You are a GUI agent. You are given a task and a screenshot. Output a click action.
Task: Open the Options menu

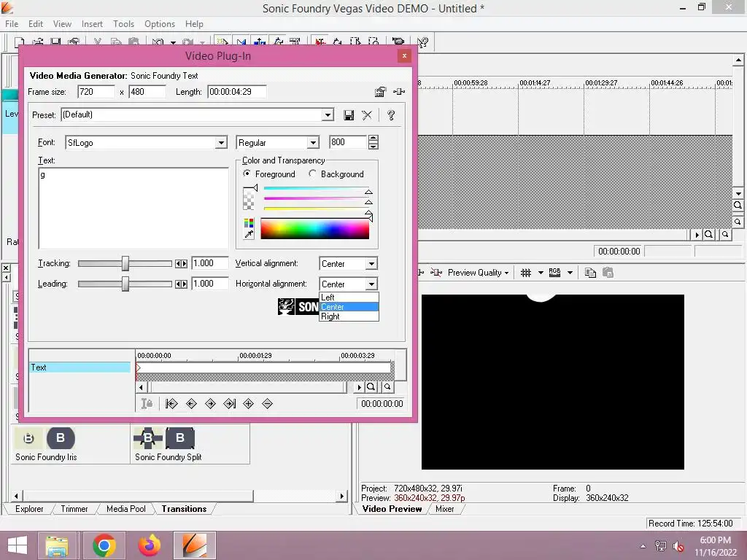tap(160, 24)
